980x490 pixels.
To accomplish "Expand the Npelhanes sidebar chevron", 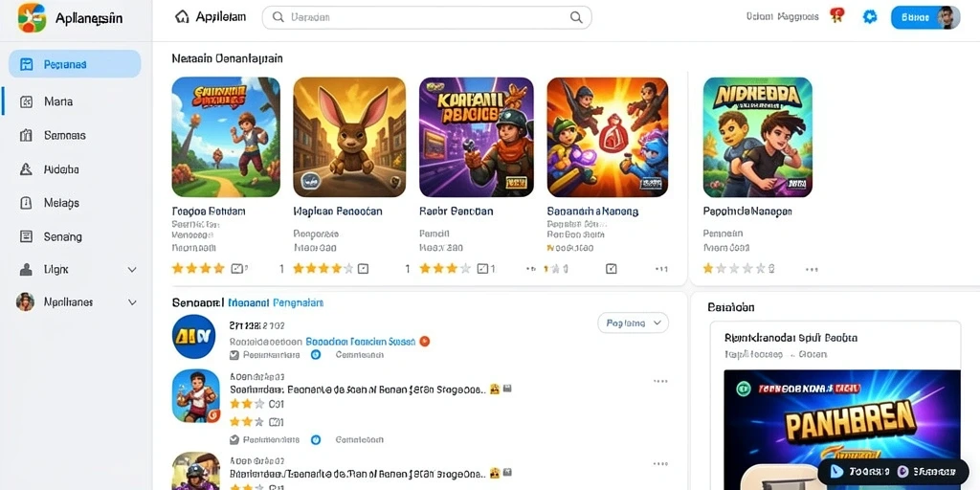I will click(x=132, y=302).
